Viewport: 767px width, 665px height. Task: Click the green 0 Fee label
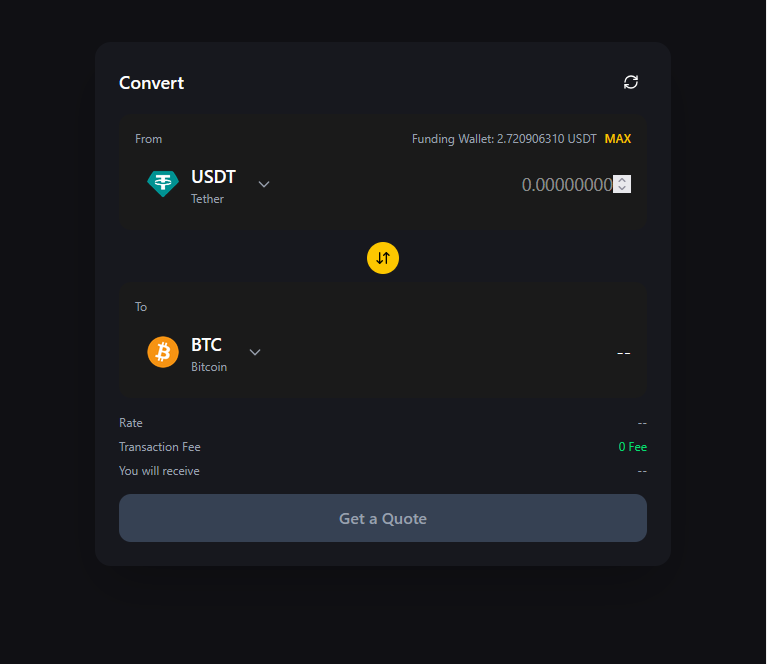tap(632, 447)
